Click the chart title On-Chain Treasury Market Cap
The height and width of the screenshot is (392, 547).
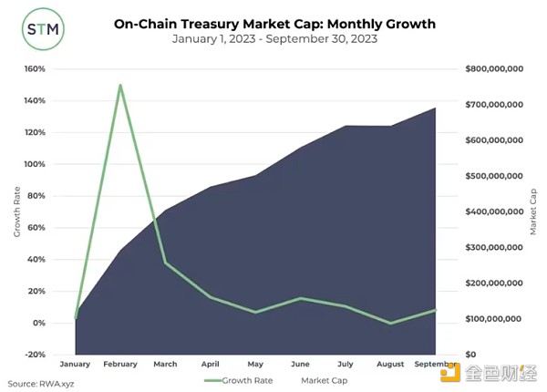click(x=275, y=24)
